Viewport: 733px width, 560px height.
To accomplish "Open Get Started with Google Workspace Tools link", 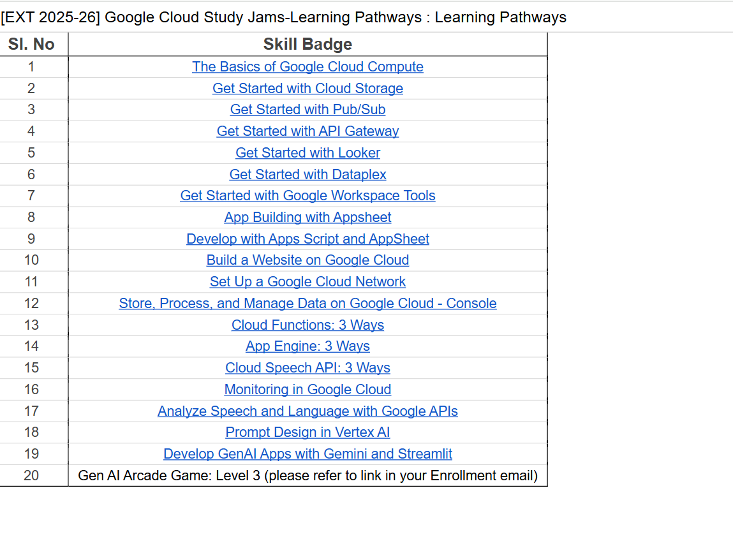I will [308, 196].
